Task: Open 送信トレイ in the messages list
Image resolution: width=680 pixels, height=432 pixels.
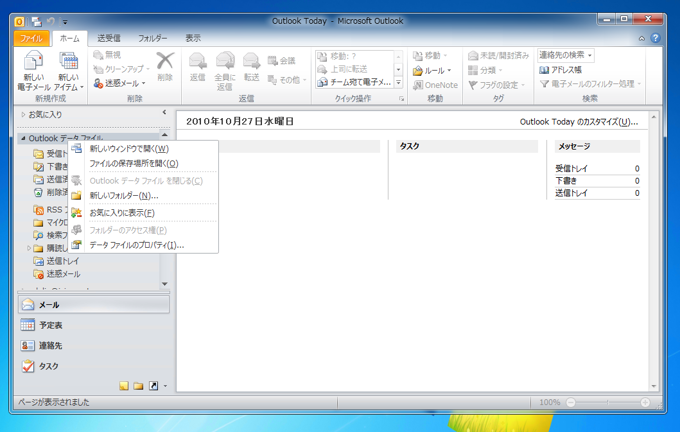Action: tap(572, 193)
